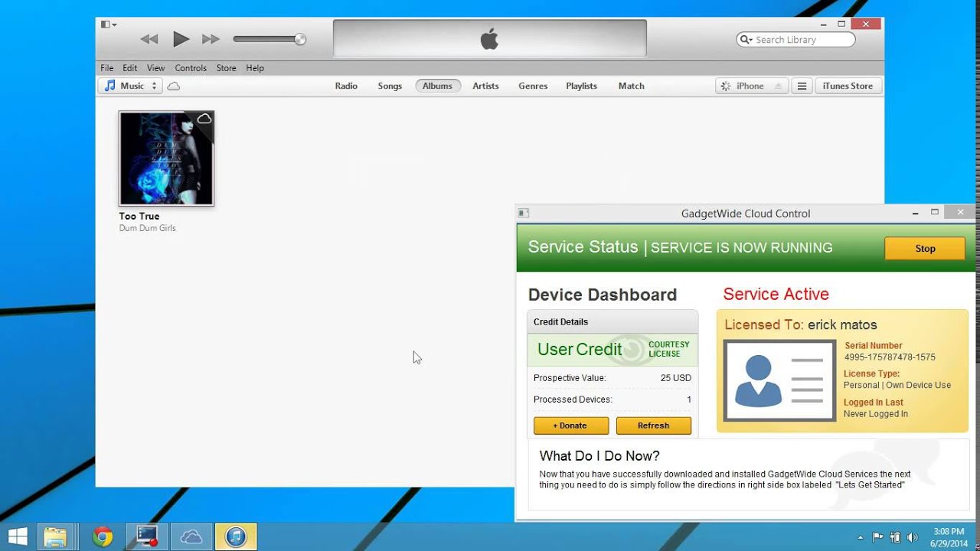Image resolution: width=980 pixels, height=551 pixels.
Task: Open the screen recorder taskbar icon
Action: point(146,536)
